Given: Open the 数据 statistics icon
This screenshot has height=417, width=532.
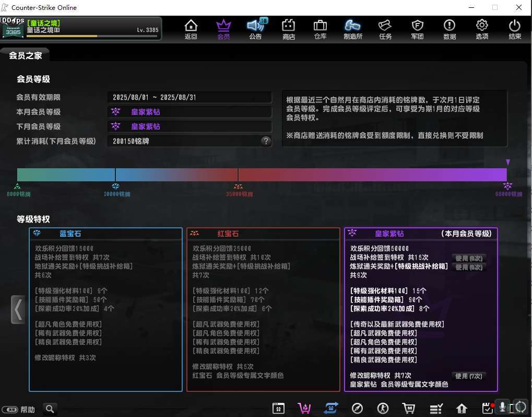Looking at the screenshot, I should point(450,29).
